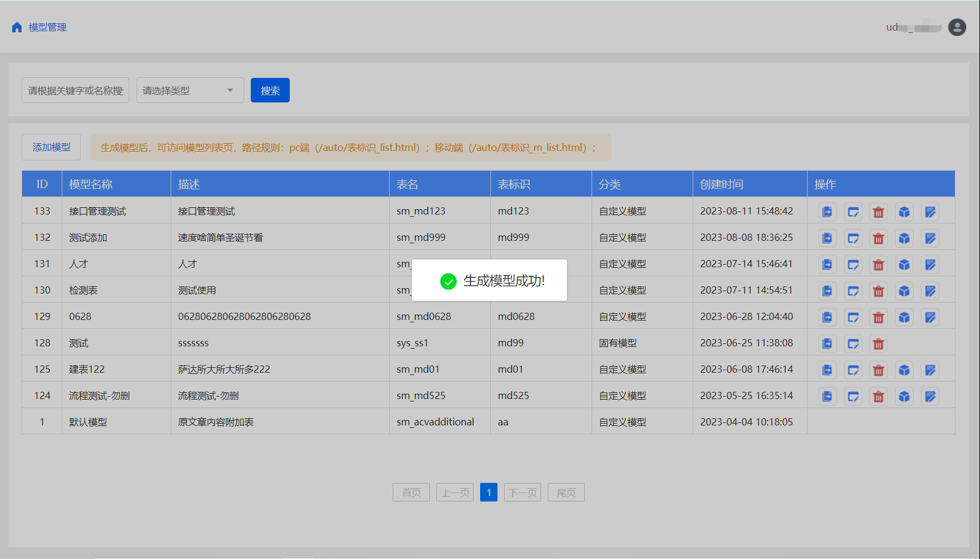Screen dimensions: 980x559
Task: Click the window-edit icon for row 132
Action: (x=853, y=238)
